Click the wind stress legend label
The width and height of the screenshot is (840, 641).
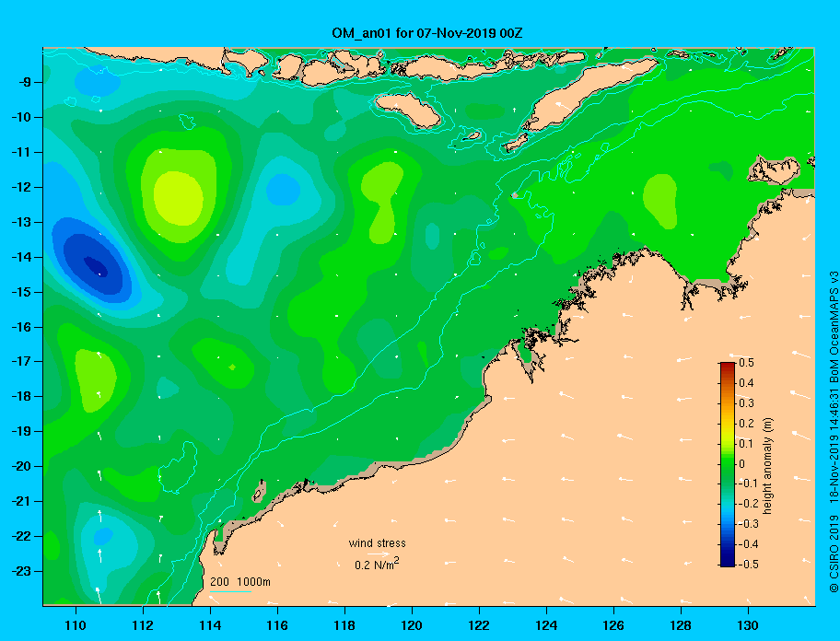point(377,543)
